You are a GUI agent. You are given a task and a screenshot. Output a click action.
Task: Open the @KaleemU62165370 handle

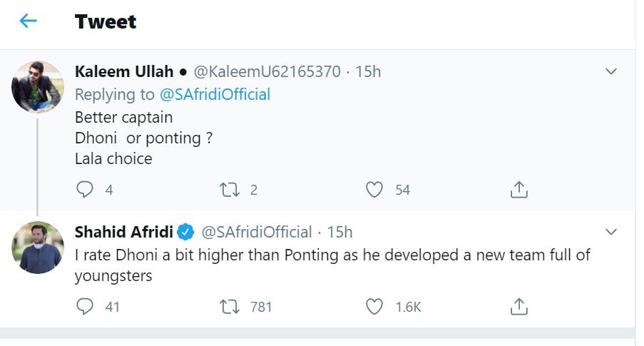click(267, 71)
